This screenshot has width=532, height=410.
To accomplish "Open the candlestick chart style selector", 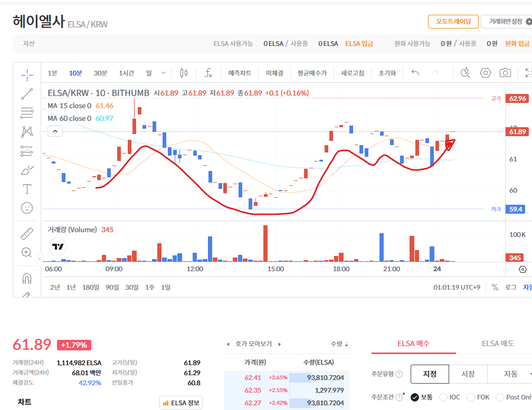I will click(184, 73).
